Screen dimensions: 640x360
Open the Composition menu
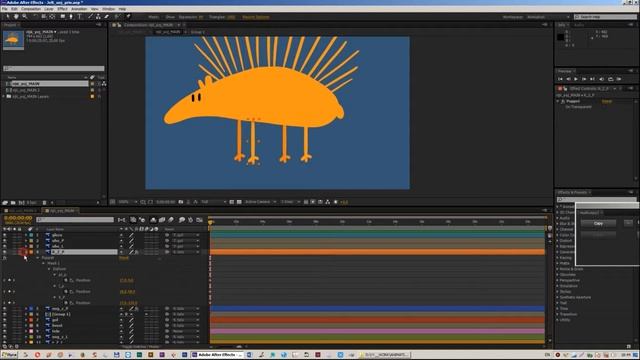pyautogui.click(x=31, y=9)
